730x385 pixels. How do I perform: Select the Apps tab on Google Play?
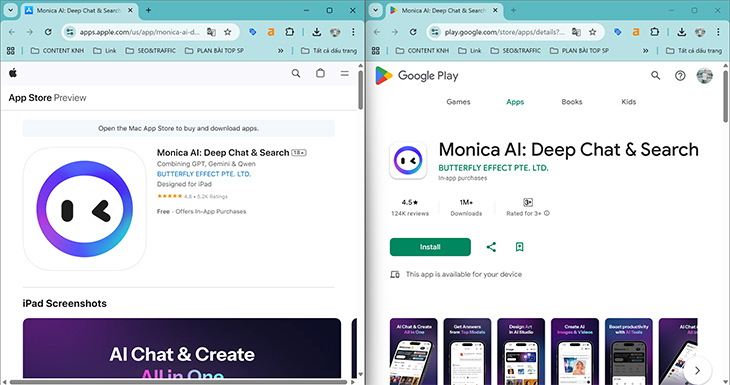click(x=515, y=102)
